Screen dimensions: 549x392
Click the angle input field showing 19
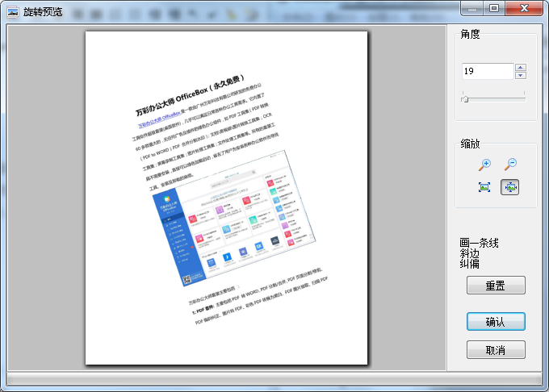coord(488,72)
